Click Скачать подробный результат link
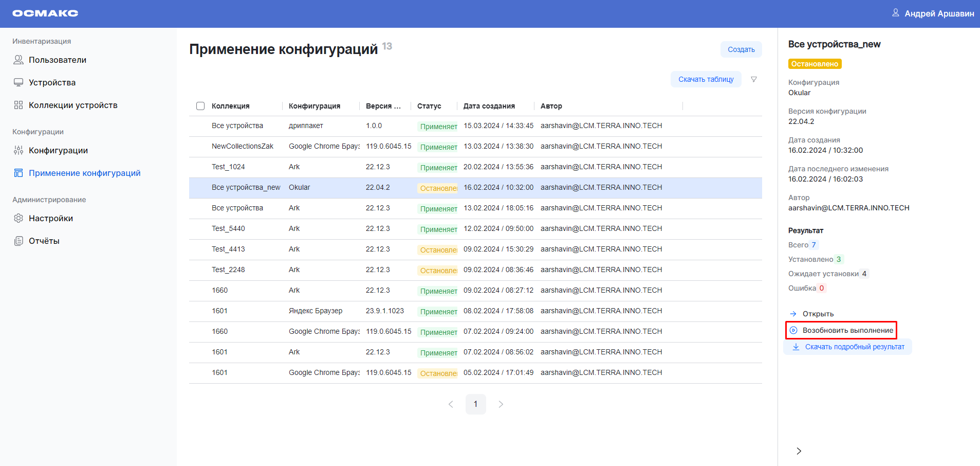This screenshot has height=466, width=980. (x=854, y=347)
